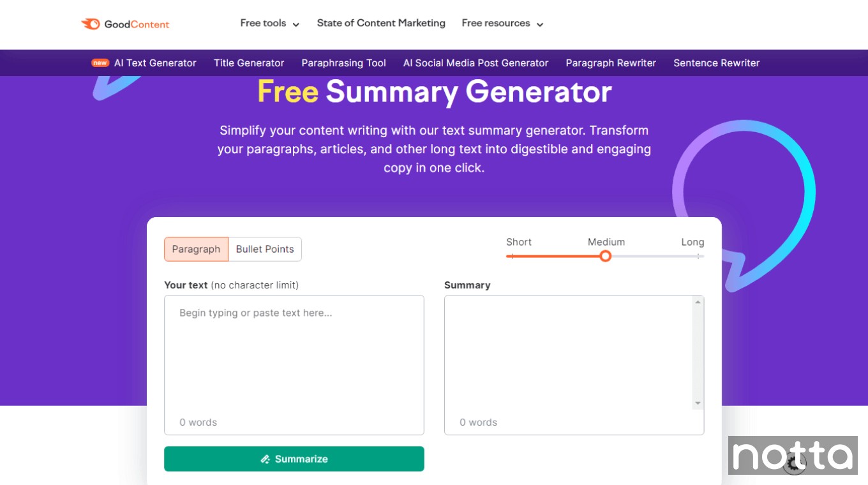Open the Sentence Rewriter tool
The height and width of the screenshot is (485, 868).
point(716,63)
